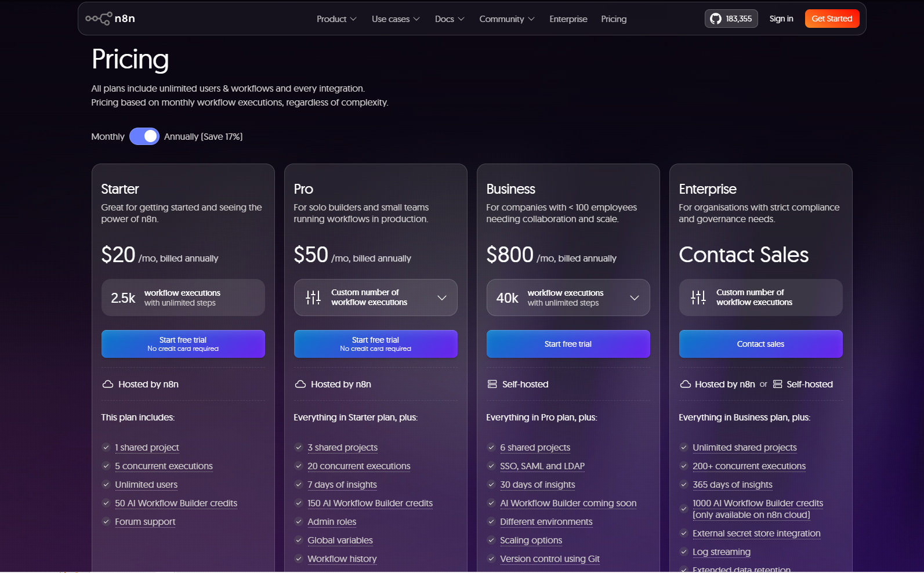Open the GitHub stars badge 183,355
924x573 pixels.
(731, 19)
